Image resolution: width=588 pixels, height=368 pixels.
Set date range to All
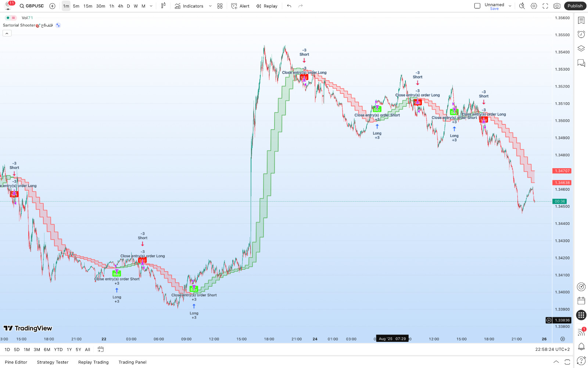87,350
